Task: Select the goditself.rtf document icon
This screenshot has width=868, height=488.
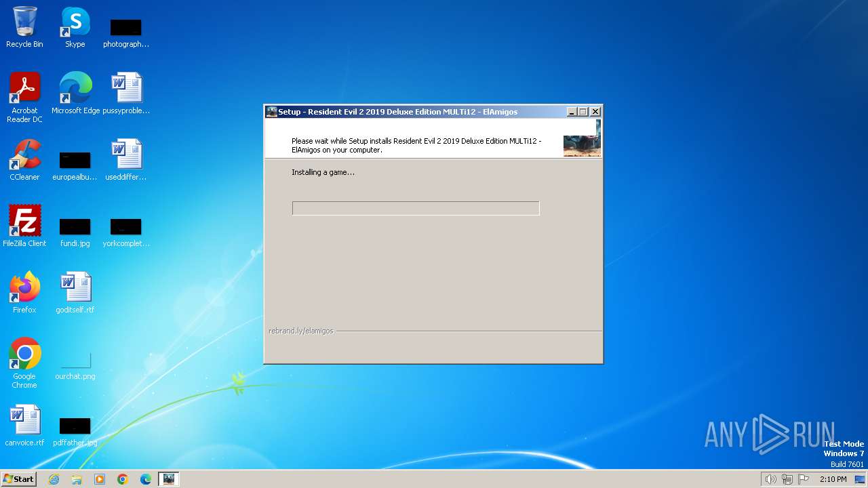Action: (x=75, y=293)
